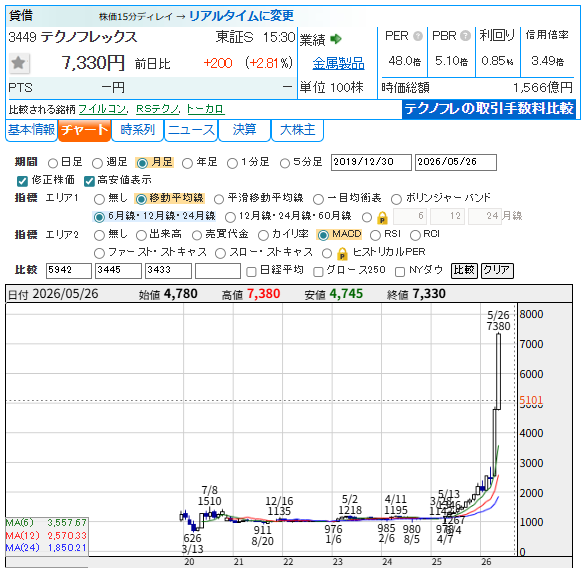The image size is (582, 568).
Task: Toggle the 修正株価 checkbox
Action: tap(22, 181)
